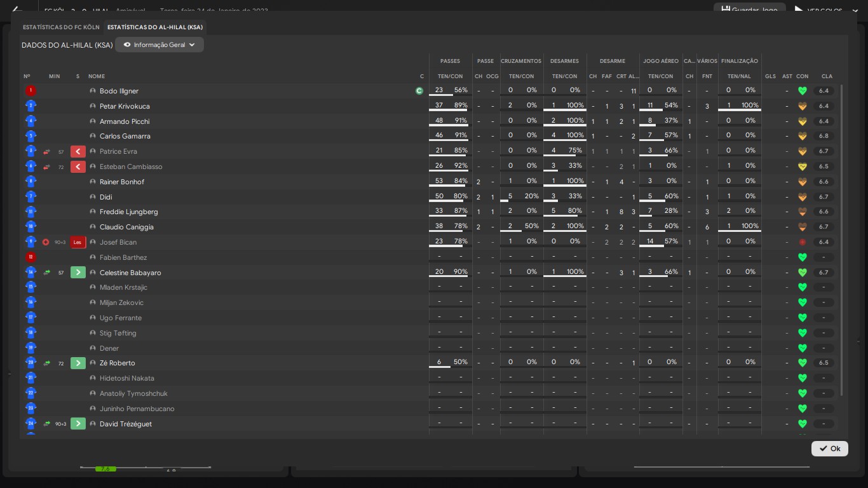
Task: Click the Ok button to close the dialog
Action: point(830,449)
